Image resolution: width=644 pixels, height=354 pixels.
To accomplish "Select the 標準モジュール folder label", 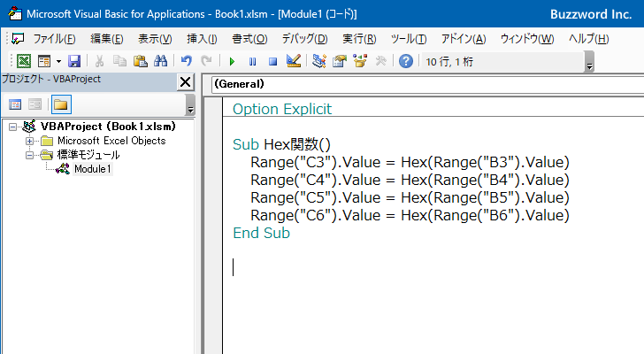I will (x=88, y=155).
